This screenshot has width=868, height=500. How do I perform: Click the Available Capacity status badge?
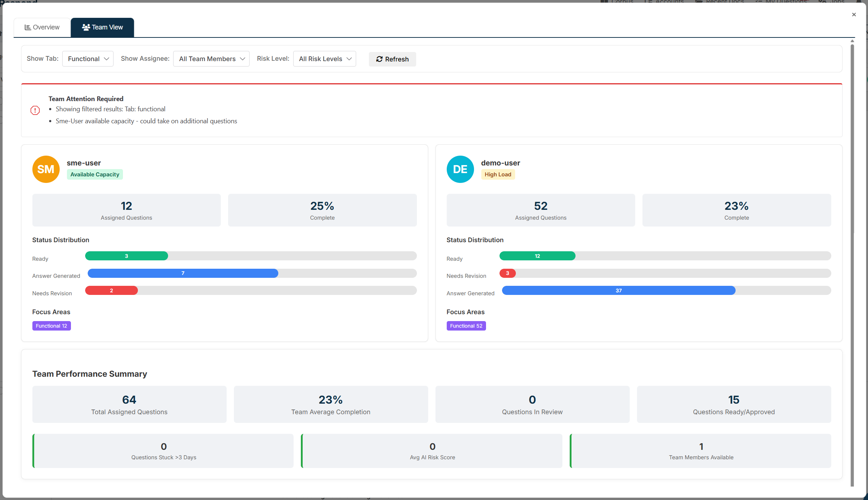click(95, 175)
